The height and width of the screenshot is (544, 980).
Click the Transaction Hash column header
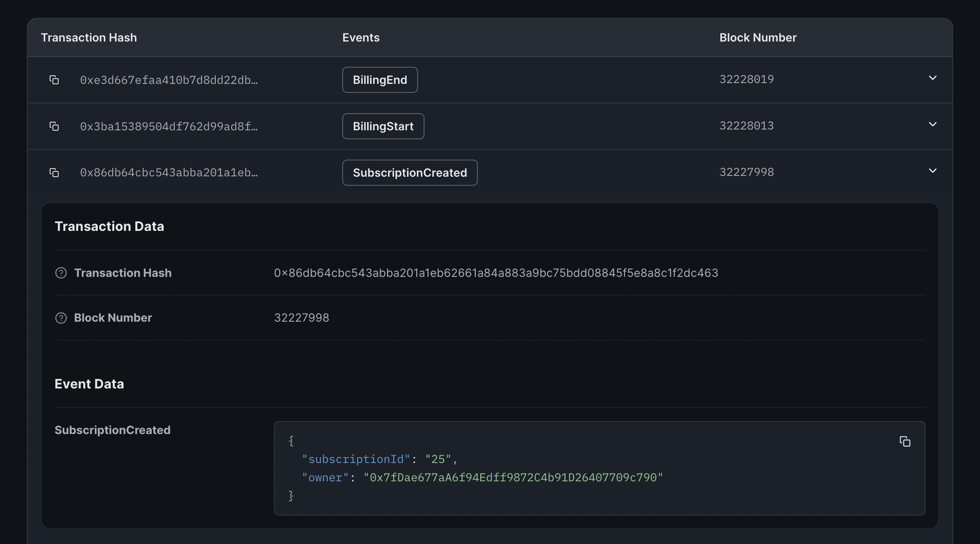pyautogui.click(x=89, y=37)
